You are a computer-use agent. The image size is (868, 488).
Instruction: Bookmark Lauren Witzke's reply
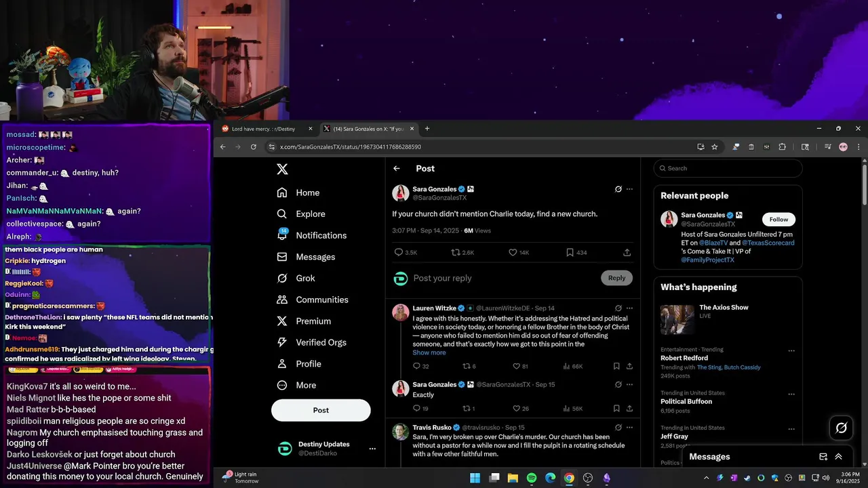(616, 366)
